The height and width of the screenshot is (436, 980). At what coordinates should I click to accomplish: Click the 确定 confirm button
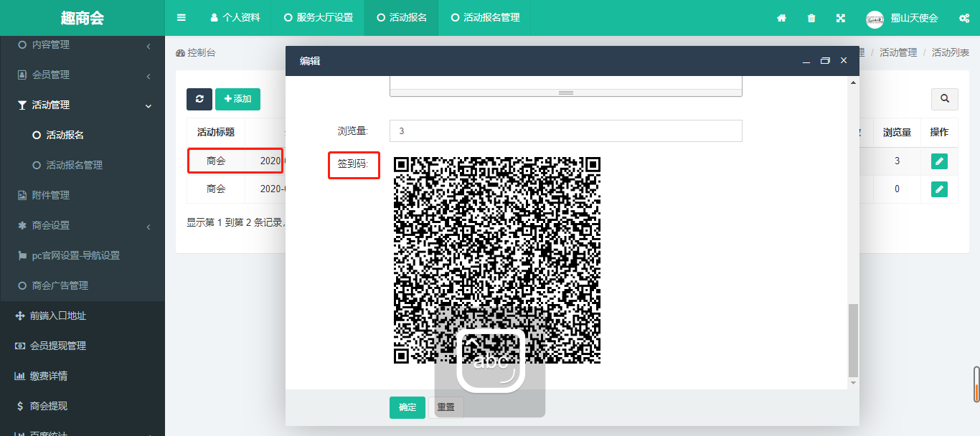[x=407, y=407]
